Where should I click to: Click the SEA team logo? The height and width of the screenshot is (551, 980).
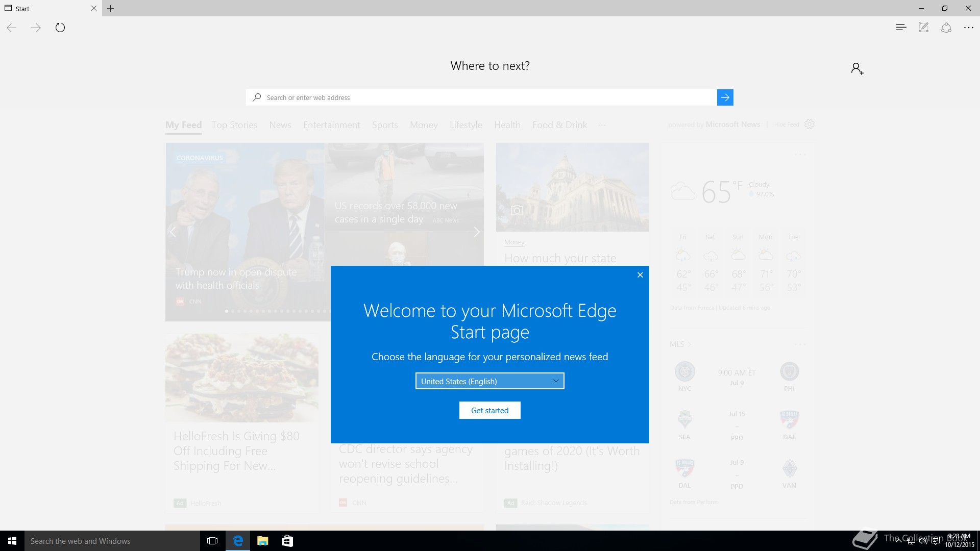click(x=684, y=419)
